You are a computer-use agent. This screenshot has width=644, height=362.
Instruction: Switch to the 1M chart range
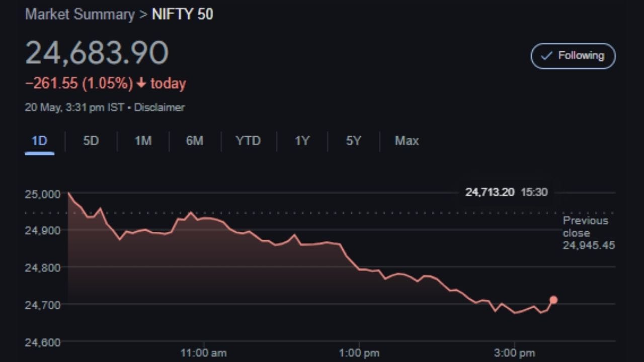[x=143, y=141]
